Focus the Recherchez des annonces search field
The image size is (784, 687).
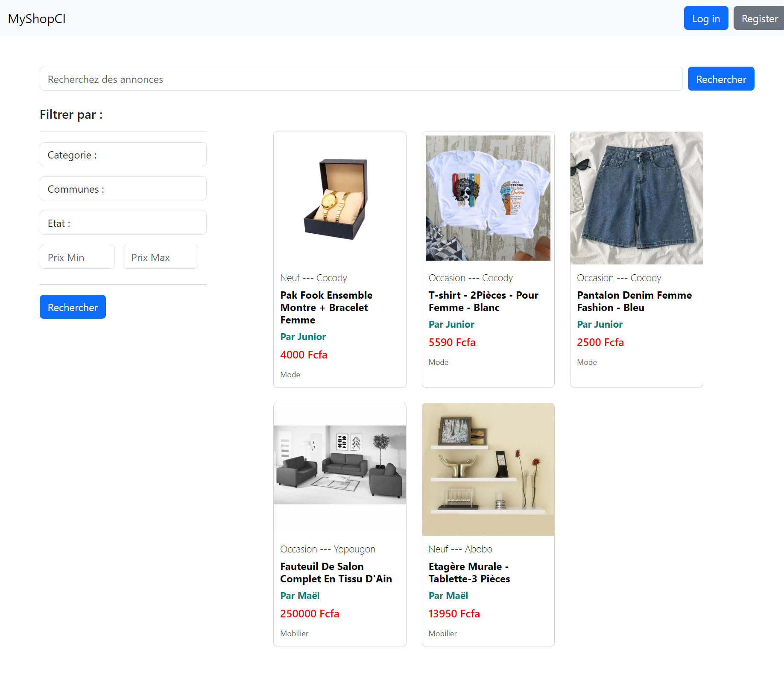click(x=361, y=79)
